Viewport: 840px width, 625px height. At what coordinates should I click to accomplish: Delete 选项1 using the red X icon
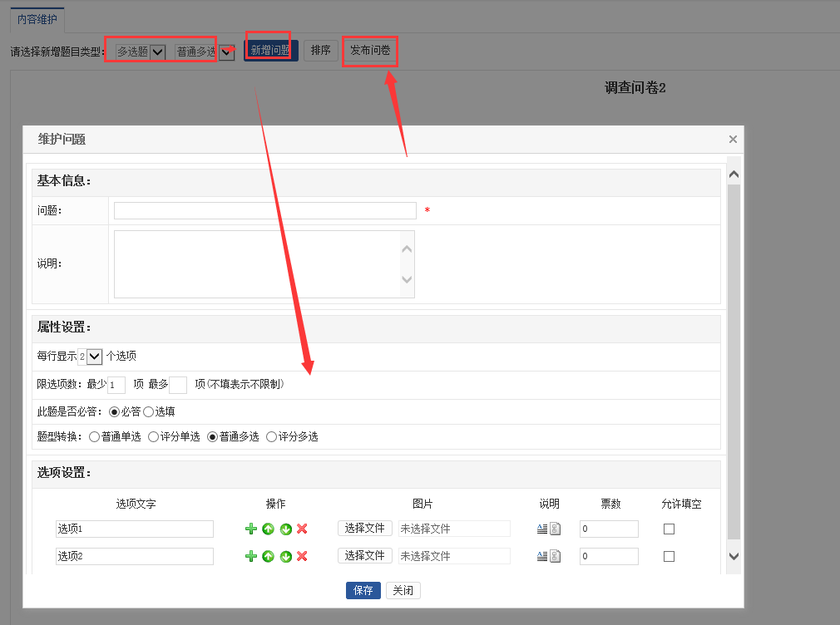tap(302, 529)
